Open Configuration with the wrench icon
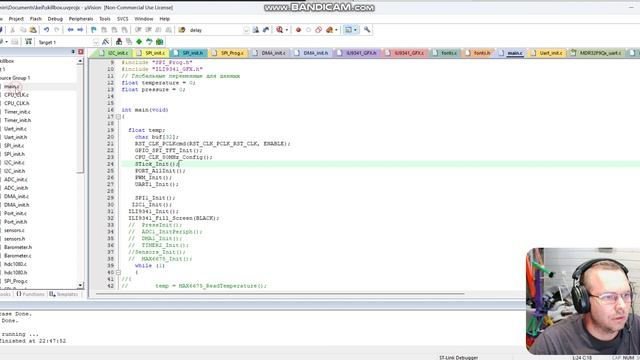 [367, 30]
